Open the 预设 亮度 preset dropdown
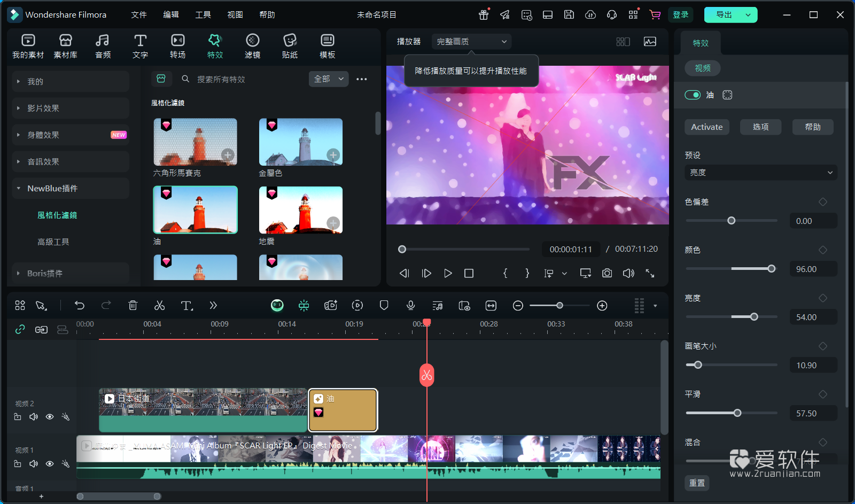This screenshot has height=504, width=855. [x=761, y=173]
